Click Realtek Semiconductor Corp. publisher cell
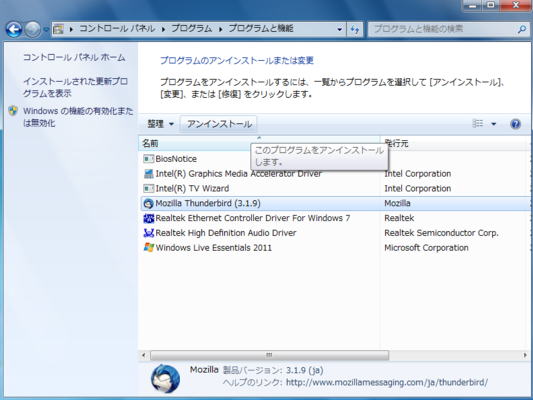This screenshot has width=533, height=400. click(x=441, y=233)
